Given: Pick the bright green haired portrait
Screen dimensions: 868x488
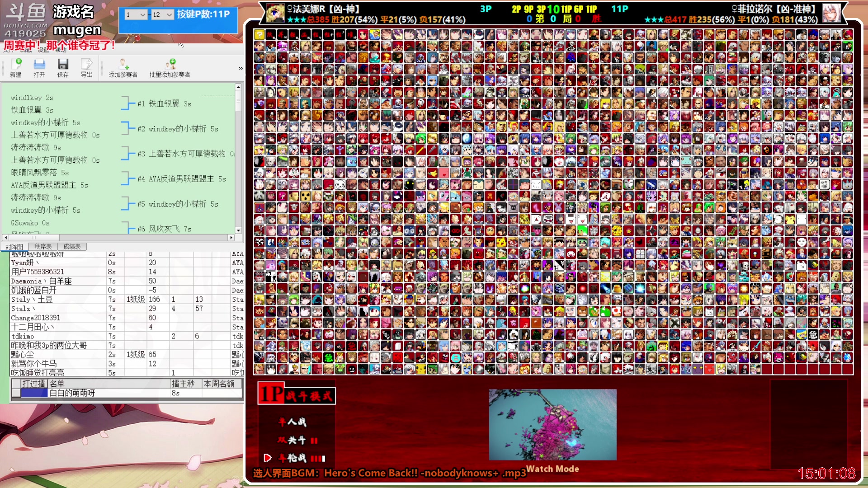Looking at the screenshot, I should click(582, 230).
